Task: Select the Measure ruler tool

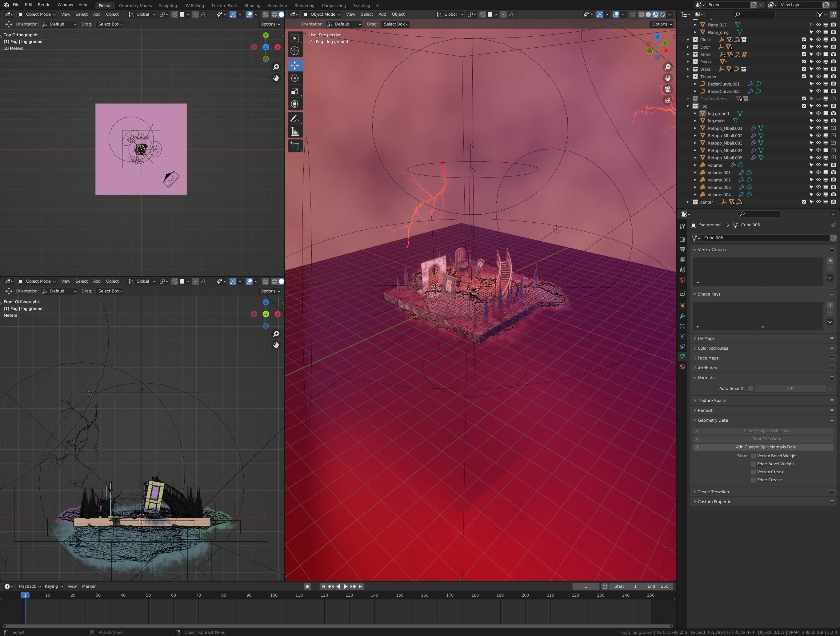Action: [x=295, y=132]
